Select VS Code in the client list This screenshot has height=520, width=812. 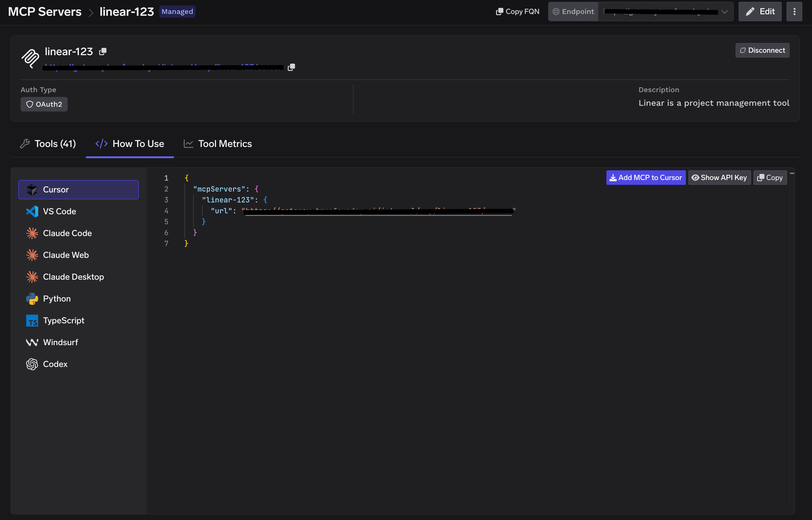78,212
